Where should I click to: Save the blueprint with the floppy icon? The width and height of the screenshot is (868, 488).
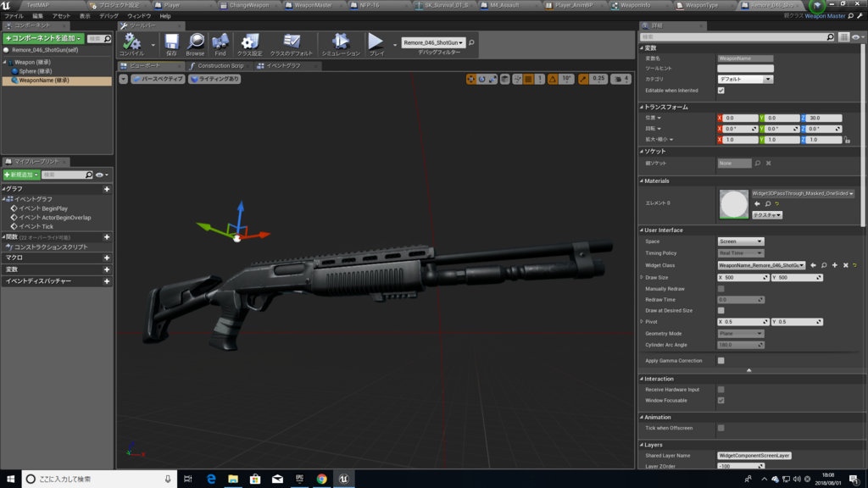click(x=171, y=44)
